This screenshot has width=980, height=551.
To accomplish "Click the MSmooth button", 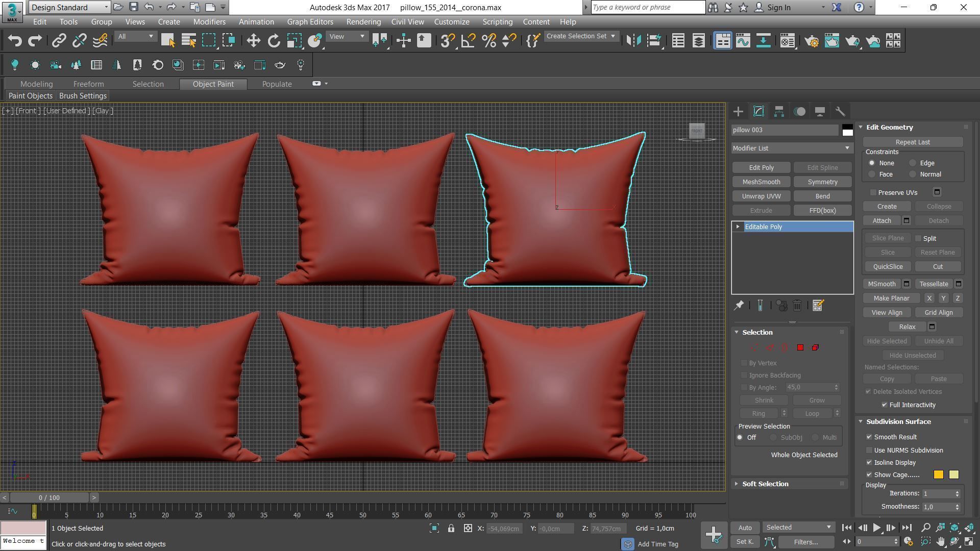I will pyautogui.click(x=881, y=284).
